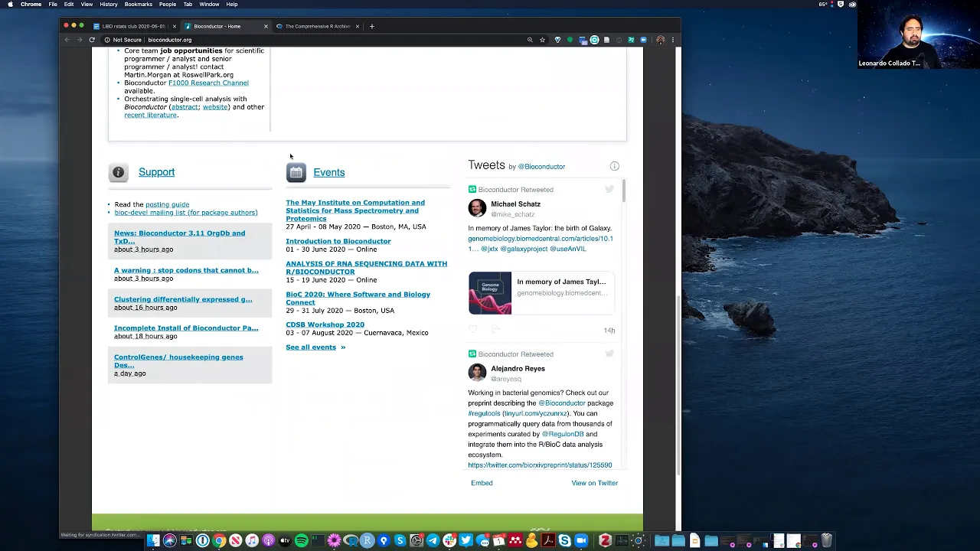Open System Preferences from the Dock
Image resolution: width=980 pixels, height=551 pixels.
point(416,541)
